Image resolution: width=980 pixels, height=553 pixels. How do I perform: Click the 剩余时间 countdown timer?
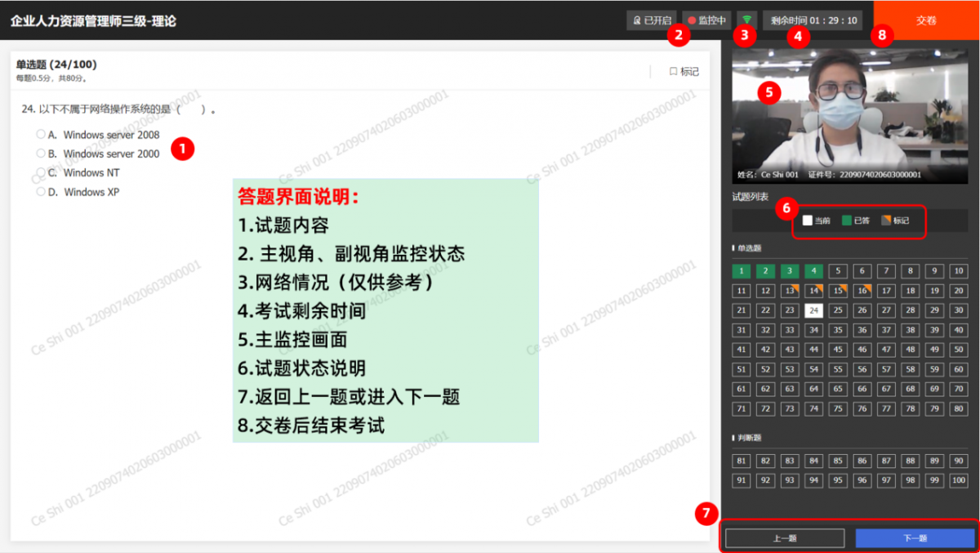point(813,20)
